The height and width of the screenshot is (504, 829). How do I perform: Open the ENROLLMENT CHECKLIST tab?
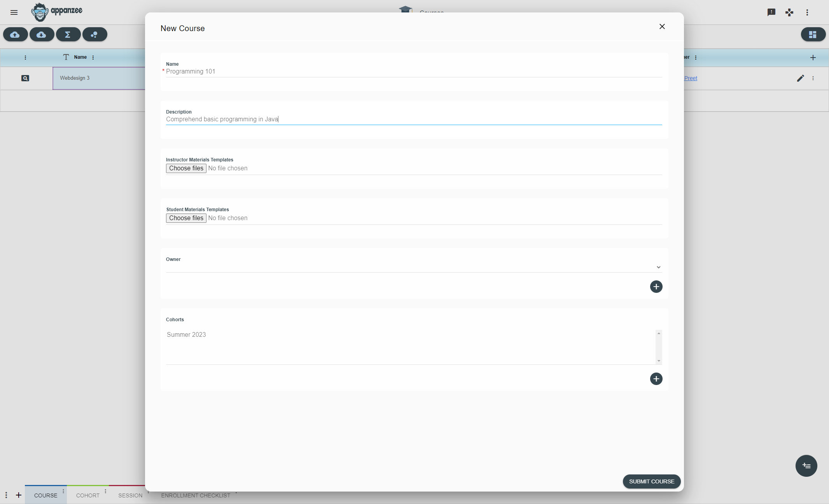tap(196, 495)
